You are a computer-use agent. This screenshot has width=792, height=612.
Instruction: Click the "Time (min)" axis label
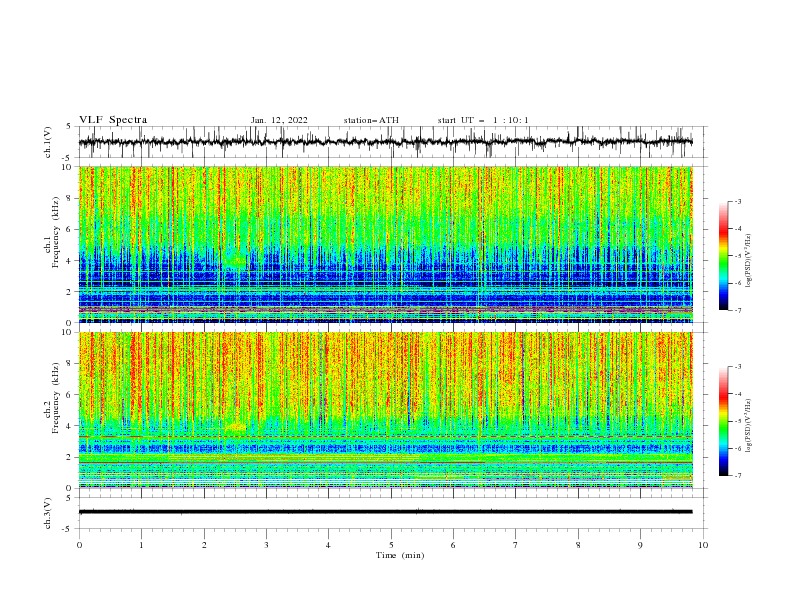[x=400, y=555]
